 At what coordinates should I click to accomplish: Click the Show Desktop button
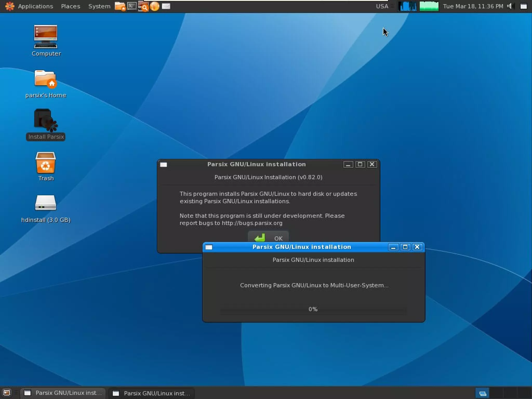point(6,393)
